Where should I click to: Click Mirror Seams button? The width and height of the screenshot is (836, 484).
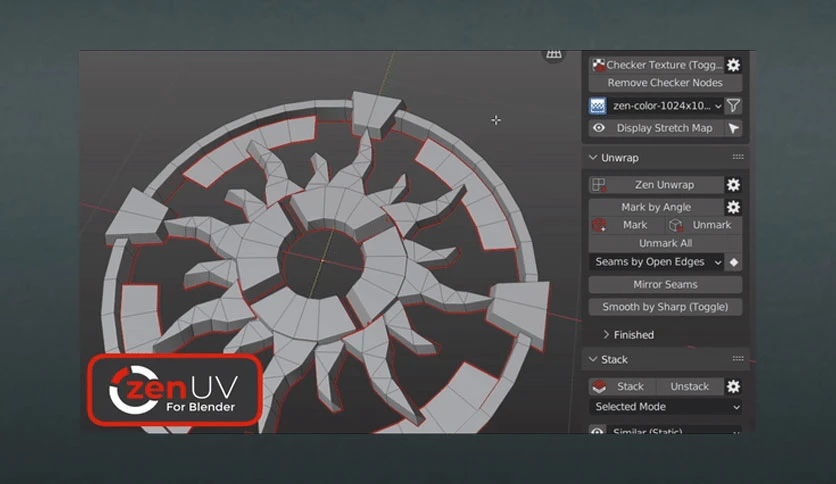[x=665, y=284]
